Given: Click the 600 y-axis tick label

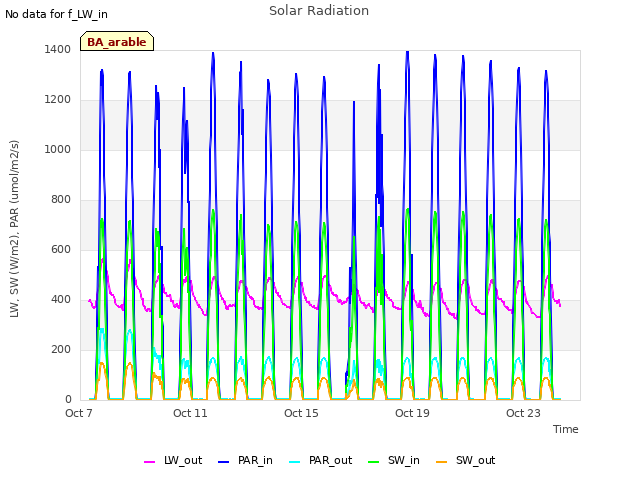Looking at the screenshot, I should pos(61,249).
